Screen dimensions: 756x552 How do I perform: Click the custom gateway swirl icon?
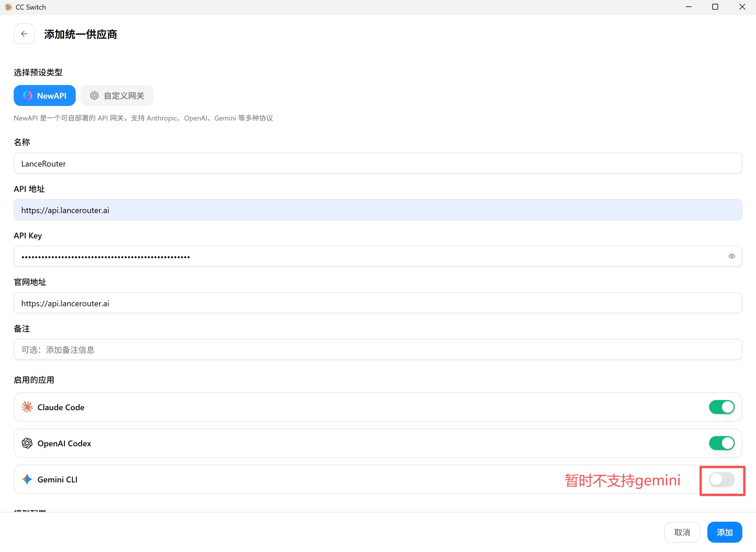[94, 95]
